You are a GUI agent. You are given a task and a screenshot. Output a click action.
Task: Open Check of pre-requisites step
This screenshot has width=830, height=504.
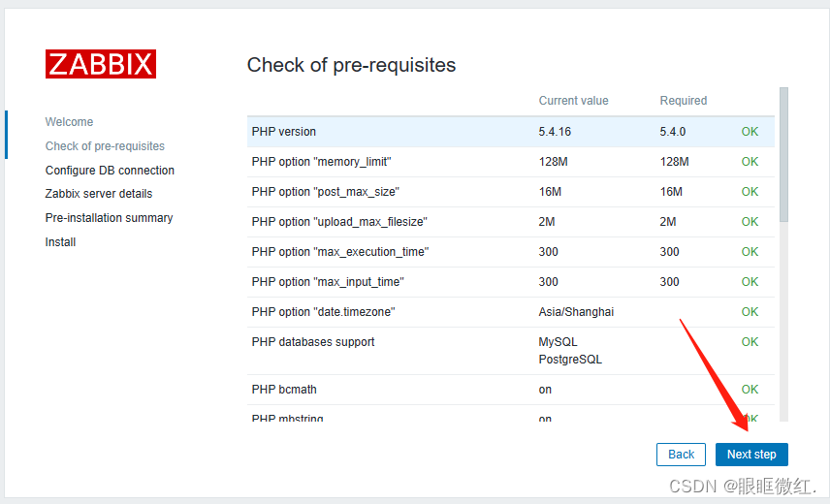(x=105, y=146)
